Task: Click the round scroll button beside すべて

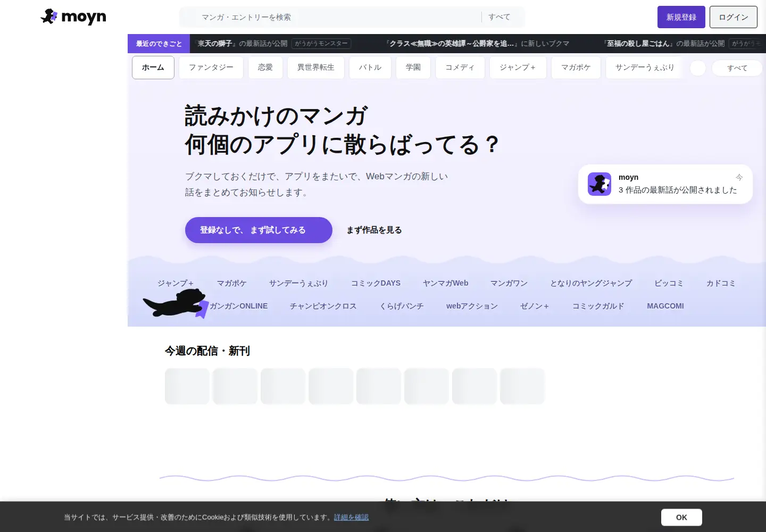Action: pos(698,68)
